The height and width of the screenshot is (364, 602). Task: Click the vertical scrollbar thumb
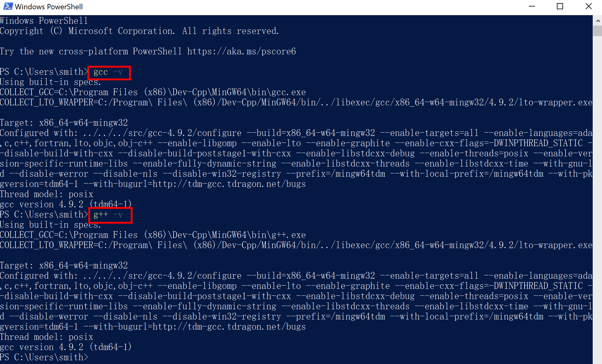[x=598, y=31]
